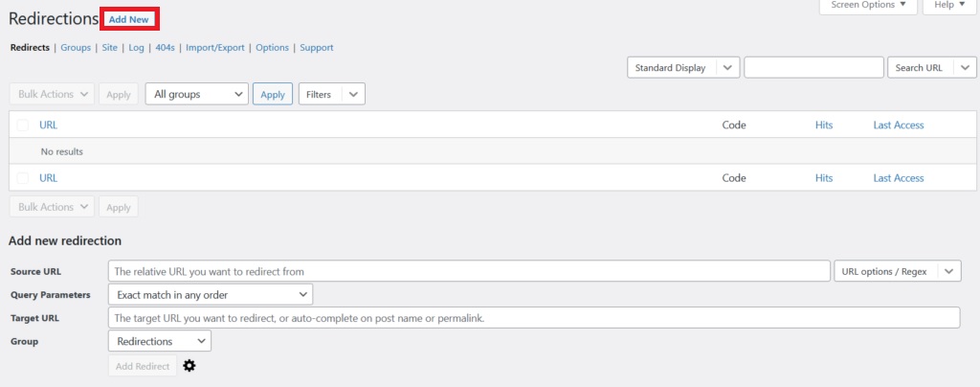This screenshot has height=387, width=980.
Task: Open the Options tab
Action: click(x=273, y=48)
